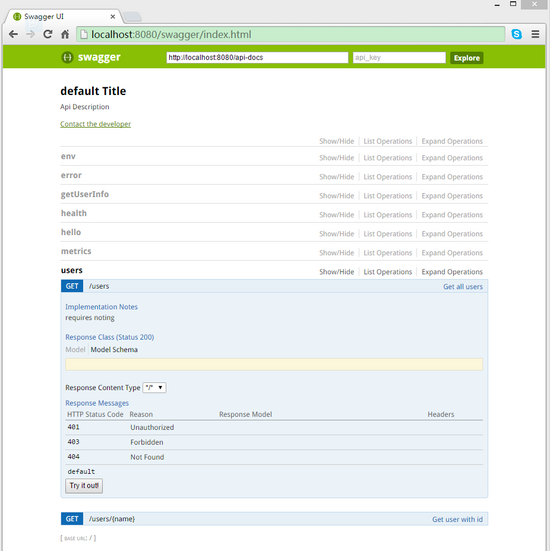Click the /users endpoint path

(99, 286)
